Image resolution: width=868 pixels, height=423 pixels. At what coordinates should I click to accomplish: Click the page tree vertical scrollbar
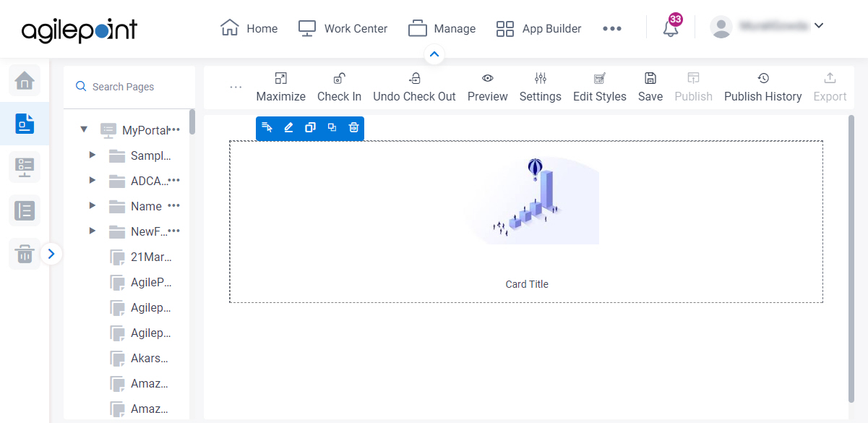click(x=192, y=121)
